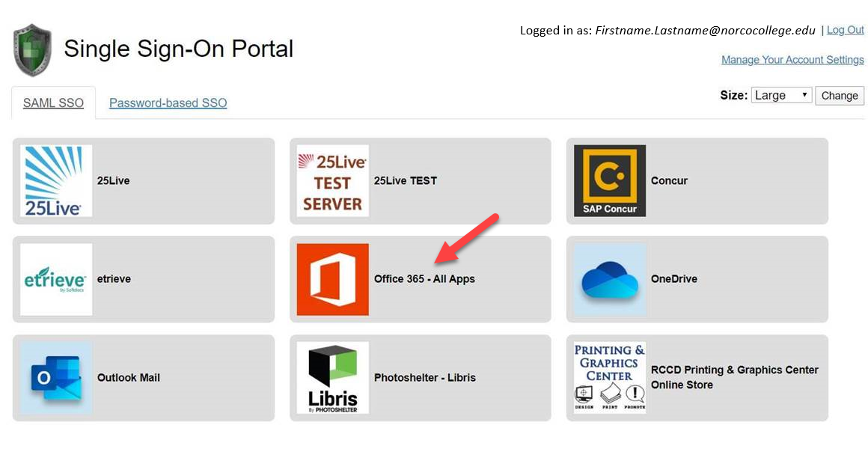Open the Printing & Graphics Center icon
The width and height of the screenshot is (868, 449).
(610, 378)
